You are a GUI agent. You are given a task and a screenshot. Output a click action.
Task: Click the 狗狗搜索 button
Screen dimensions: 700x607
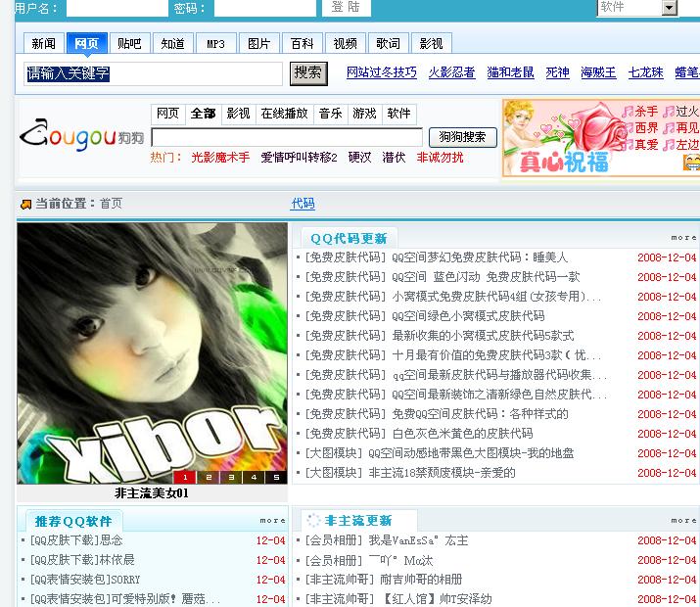pyautogui.click(x=462, y=137)
